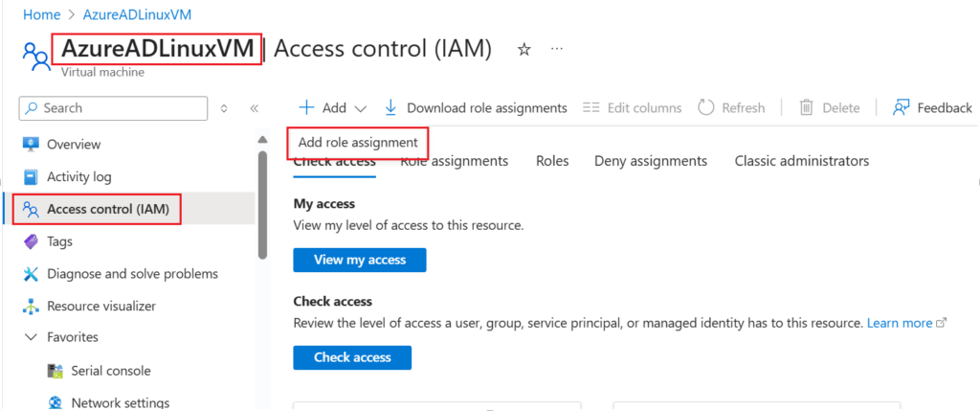Click the external link icon after Learn more

click(x=942, y=324)
